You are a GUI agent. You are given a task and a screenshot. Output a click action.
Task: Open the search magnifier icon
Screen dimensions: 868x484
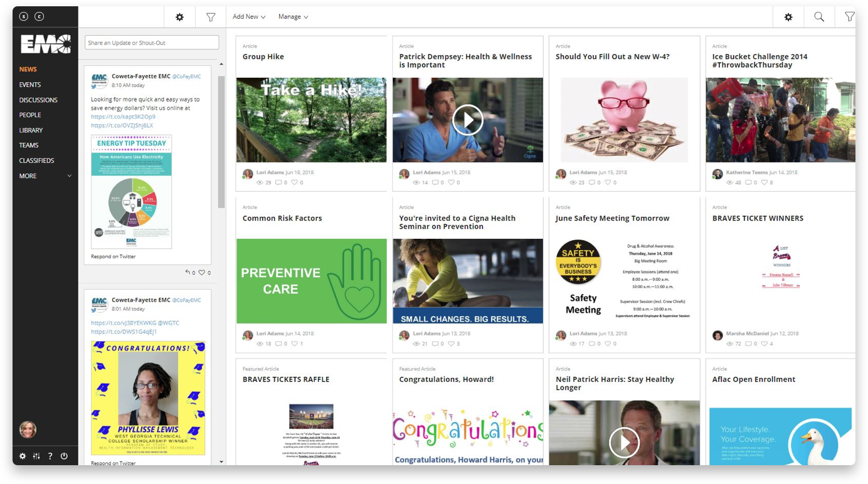click(819, 17)
